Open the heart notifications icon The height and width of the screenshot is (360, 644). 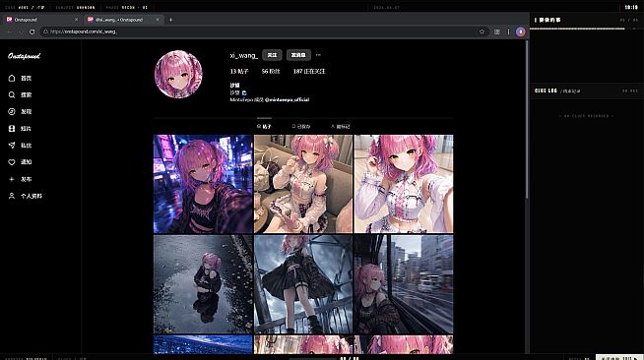click(x=12, y=162)
